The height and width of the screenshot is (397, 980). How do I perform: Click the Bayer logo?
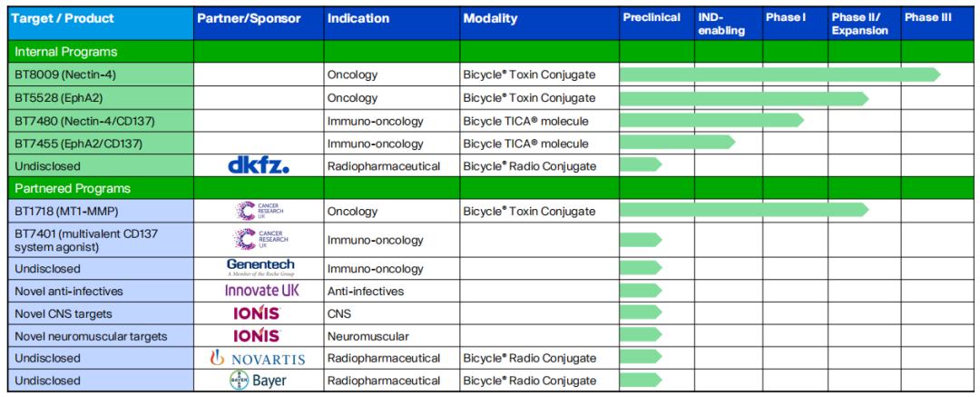[x=259, y=381]
